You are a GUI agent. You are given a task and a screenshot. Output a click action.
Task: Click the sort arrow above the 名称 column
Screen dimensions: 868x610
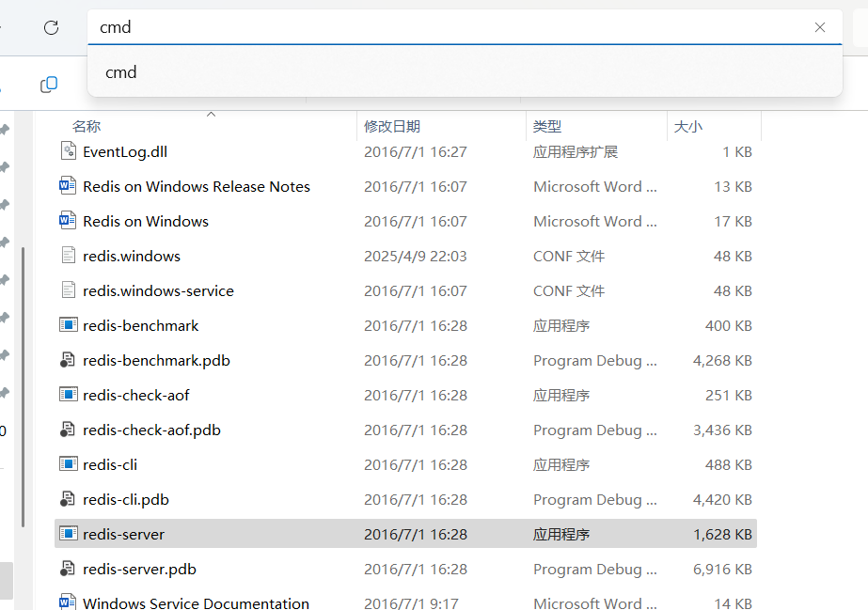pos(211,114)
